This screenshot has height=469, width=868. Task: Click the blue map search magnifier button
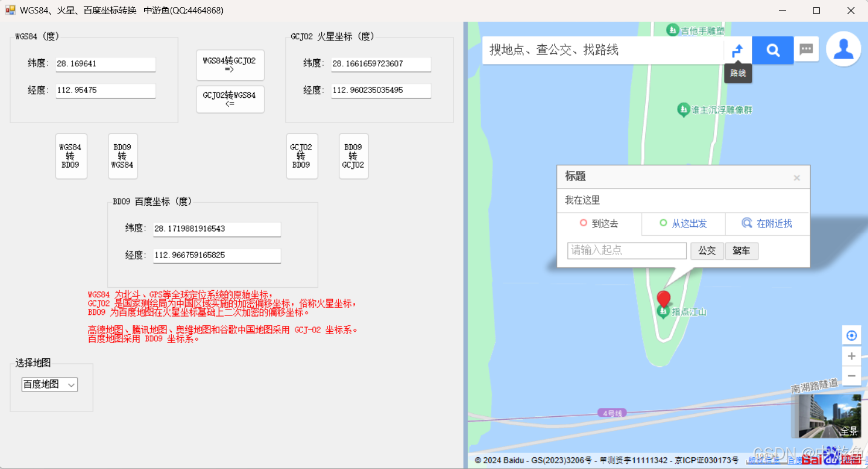click(772, 50)
